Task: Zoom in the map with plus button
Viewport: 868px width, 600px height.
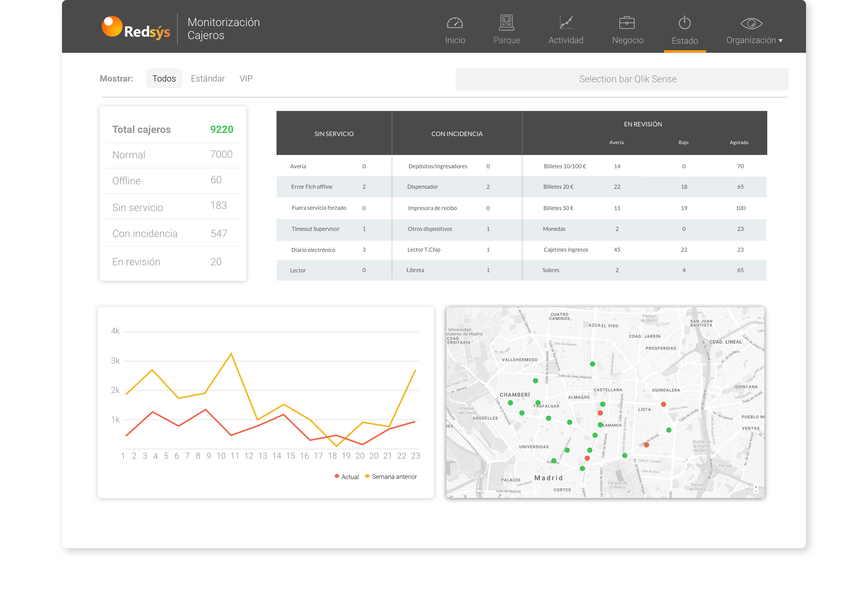Action: pyautogui.click(x=756, y=487)
